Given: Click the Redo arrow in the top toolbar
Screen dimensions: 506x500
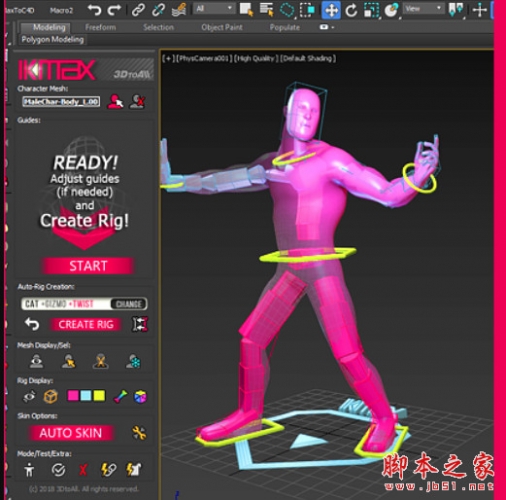Looking at the screenshot, I should click(114, 10).
